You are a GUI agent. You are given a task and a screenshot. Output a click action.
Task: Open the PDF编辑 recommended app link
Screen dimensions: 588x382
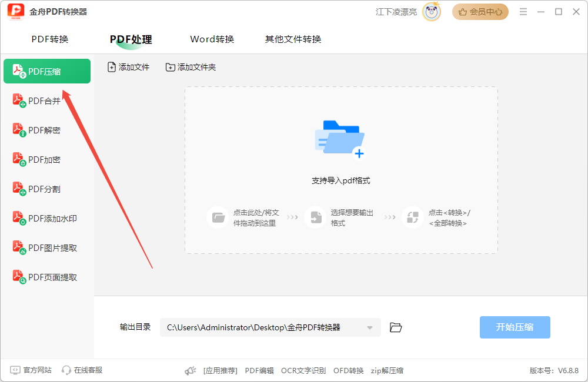click(259, 371)
